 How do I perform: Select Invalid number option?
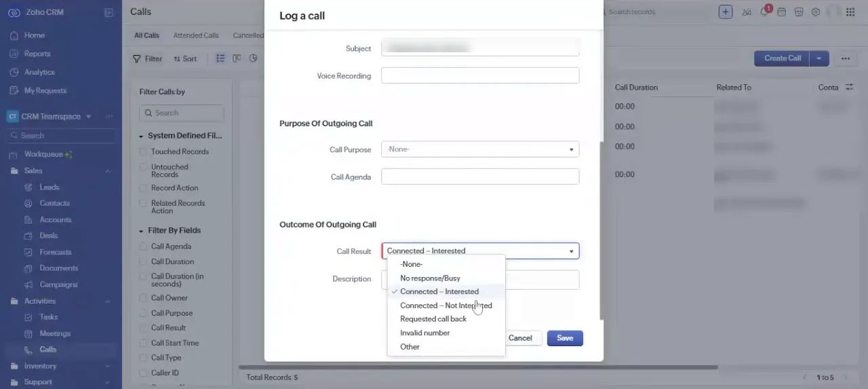coord(446,333)
